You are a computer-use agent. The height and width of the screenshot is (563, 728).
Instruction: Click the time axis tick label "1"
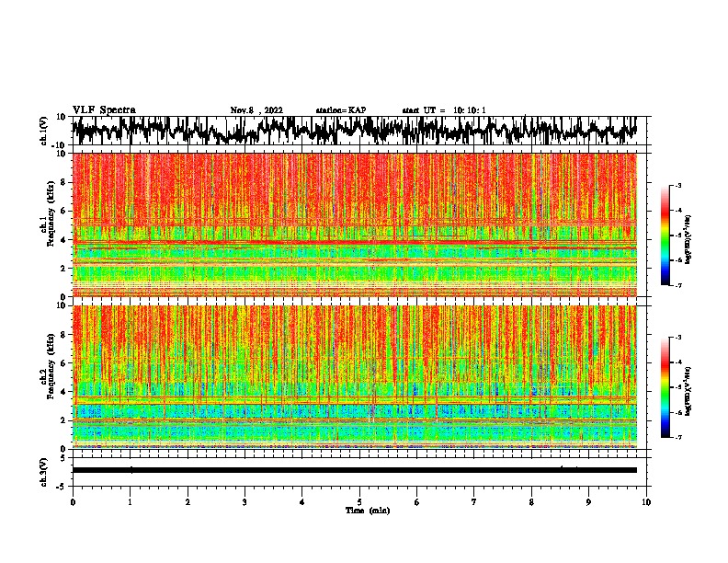[x=130, y=502]
